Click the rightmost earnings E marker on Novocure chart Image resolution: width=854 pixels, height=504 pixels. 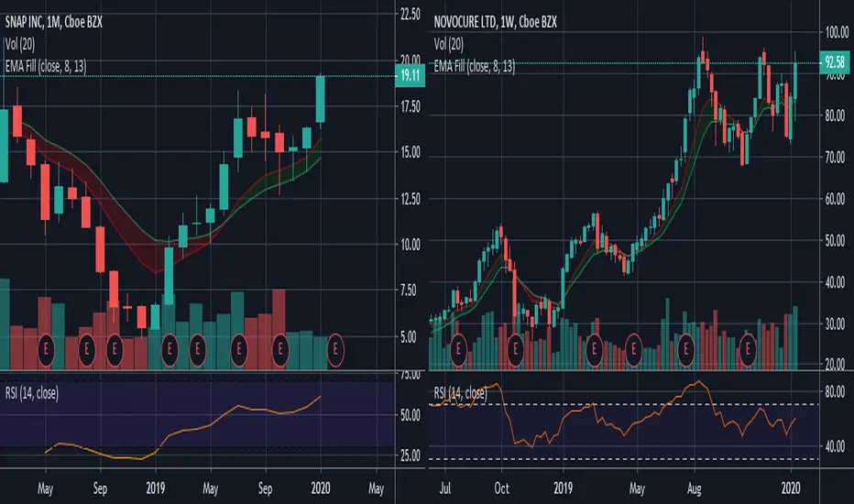pyautogui.click(x=748, y=349)
